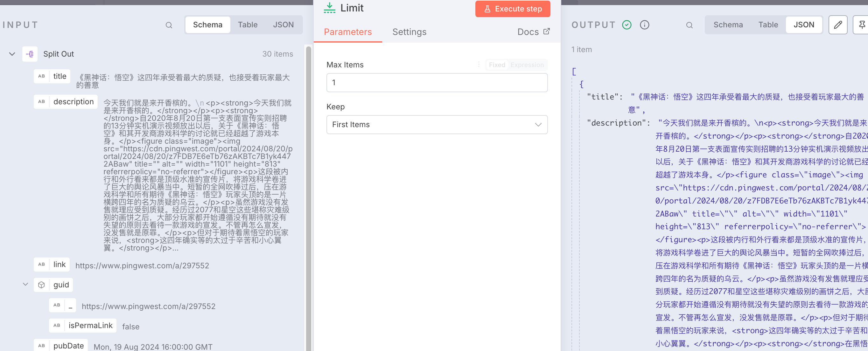The height and width of the screenshot is (351, 868).
Task: Set Max Items to Fixed mode
Action: [497, 65]
